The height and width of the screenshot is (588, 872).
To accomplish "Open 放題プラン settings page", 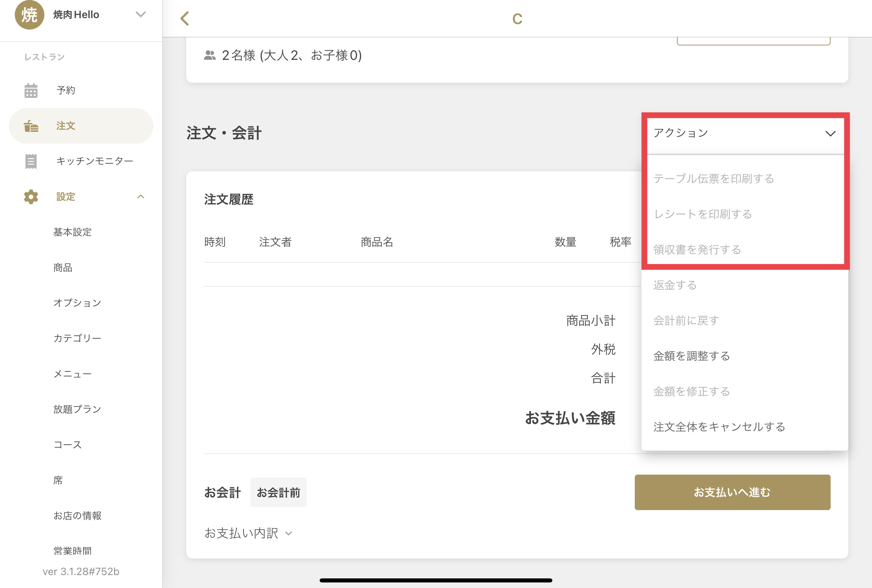I will 77,409.
